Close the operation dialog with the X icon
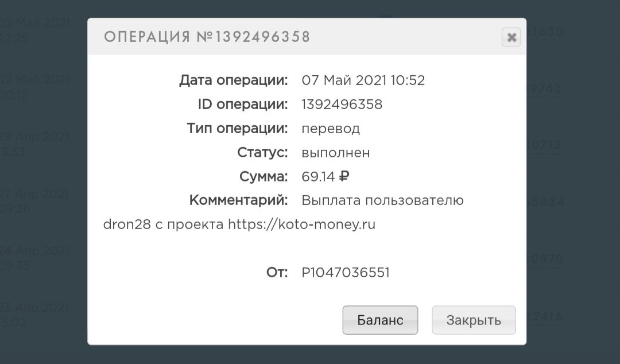Viewport: 620px width, 364px height. pyautogui.click(x=511, y=37)
